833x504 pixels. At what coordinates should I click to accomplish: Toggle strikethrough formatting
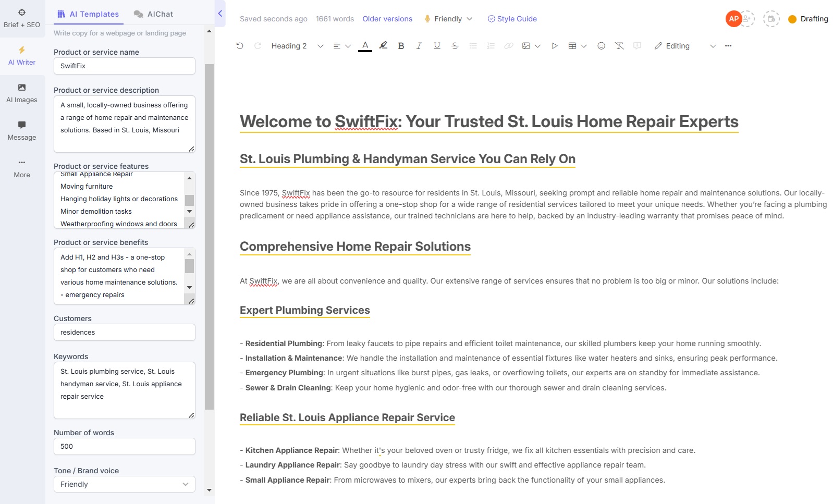point(455,46)
